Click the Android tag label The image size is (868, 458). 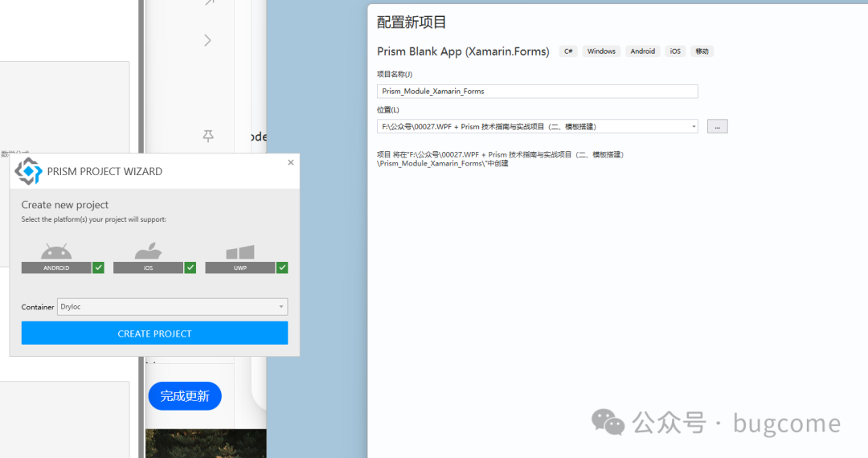click(643, 51)
